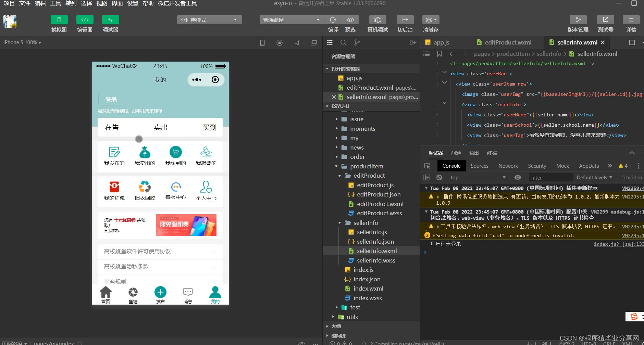Viewport: 644px width, 345px height.
Task: Tap the home tab icon
Action: [x=106, y=295]
